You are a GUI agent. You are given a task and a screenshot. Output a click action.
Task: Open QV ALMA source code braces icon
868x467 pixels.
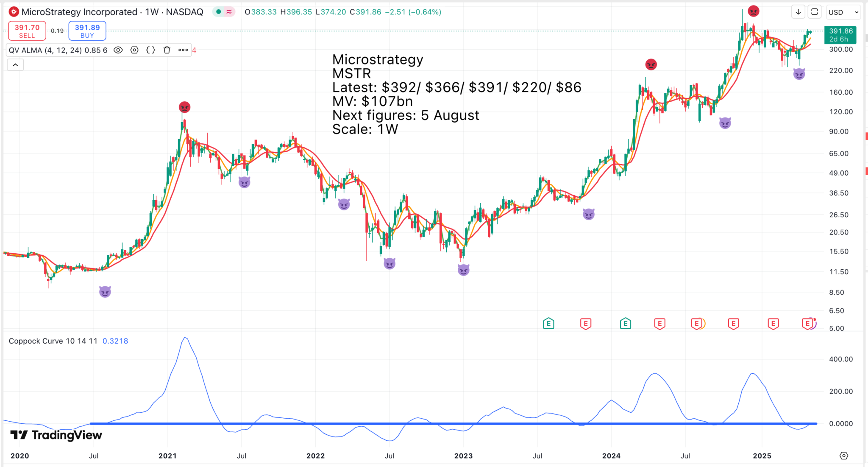click(150, 50)
